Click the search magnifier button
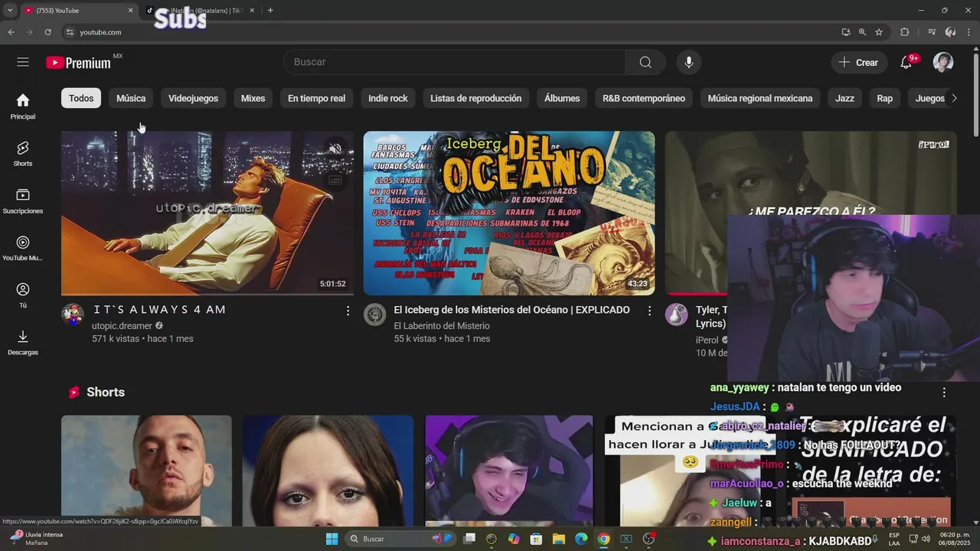The width and height of the screenshot is (980, 551). [645, 63]
